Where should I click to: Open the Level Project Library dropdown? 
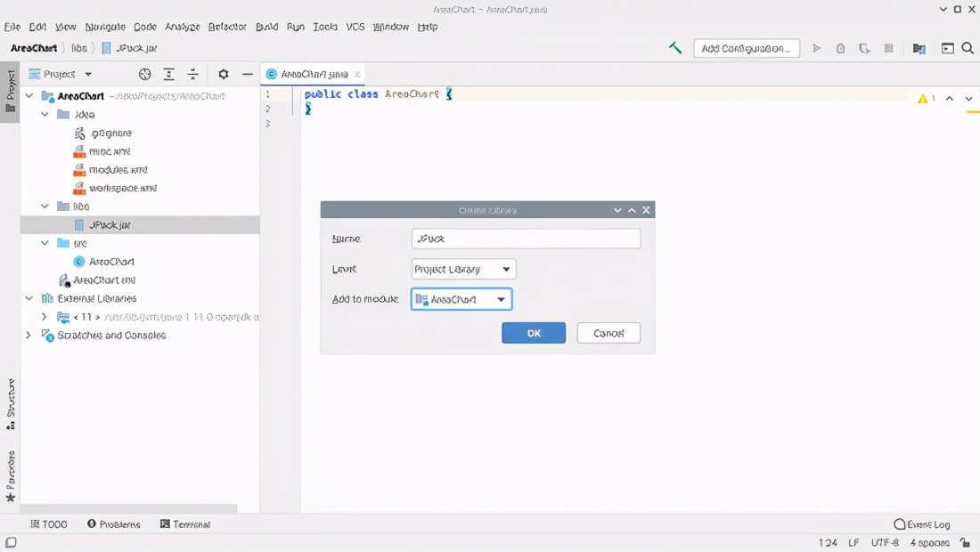464,269
